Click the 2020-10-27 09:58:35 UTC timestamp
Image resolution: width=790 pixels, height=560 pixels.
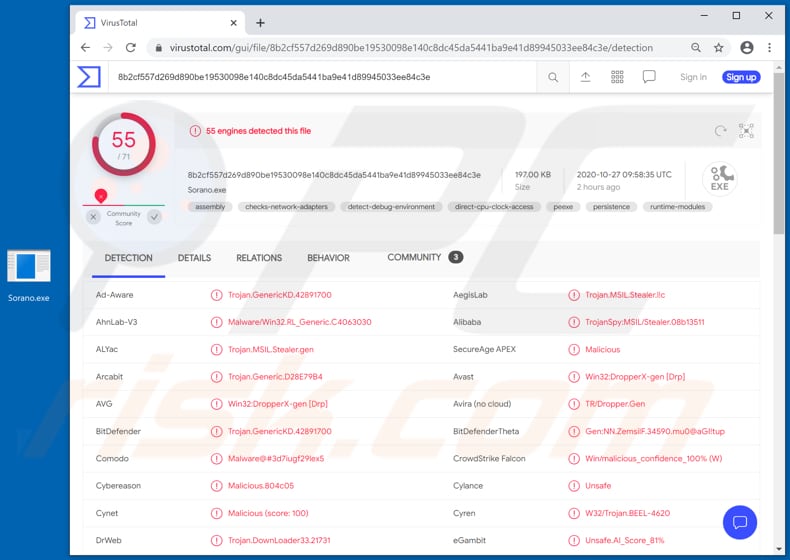(624, 174)
